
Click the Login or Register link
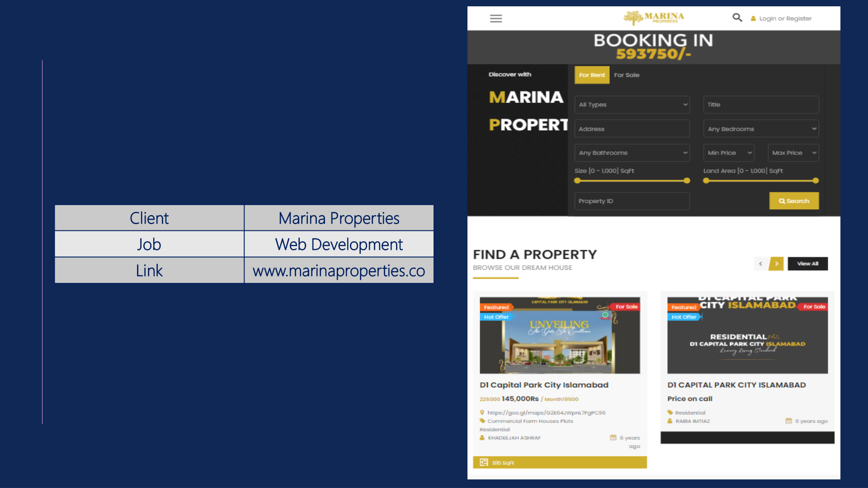[x=785, y=19]
